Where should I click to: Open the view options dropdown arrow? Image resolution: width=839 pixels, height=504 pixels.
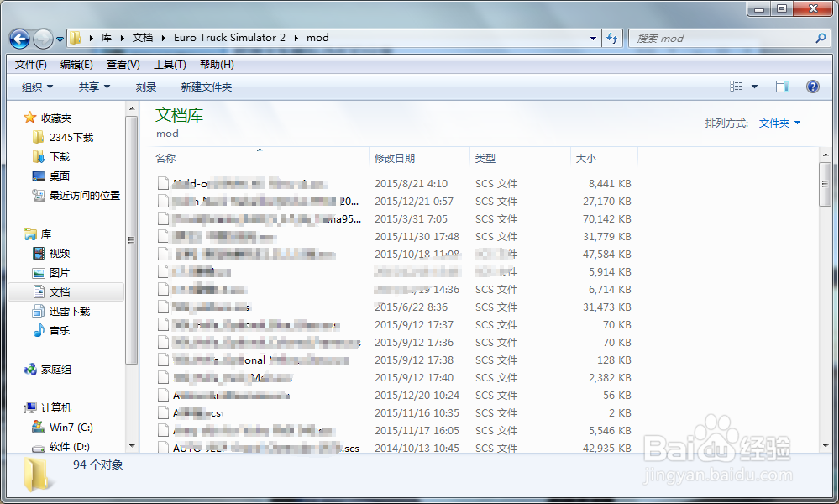coord(754,87)
